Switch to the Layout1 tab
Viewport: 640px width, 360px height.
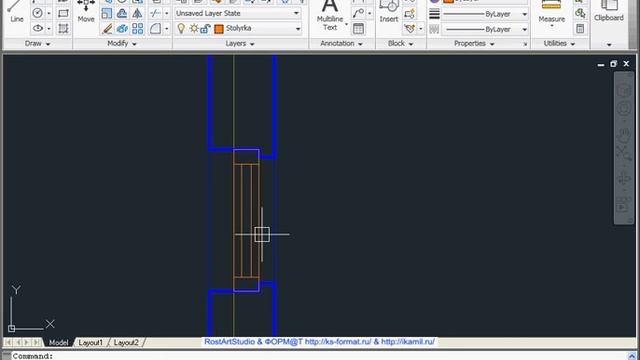click(90, 342)
